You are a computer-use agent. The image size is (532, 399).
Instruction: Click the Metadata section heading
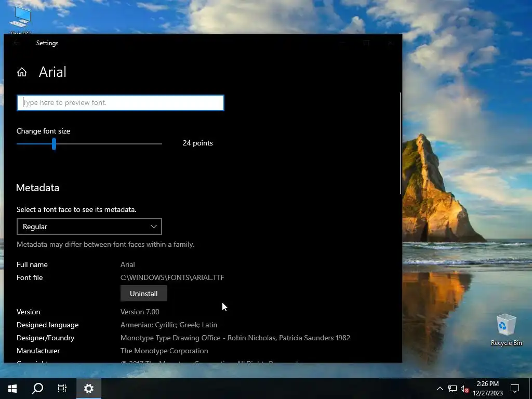37,188
